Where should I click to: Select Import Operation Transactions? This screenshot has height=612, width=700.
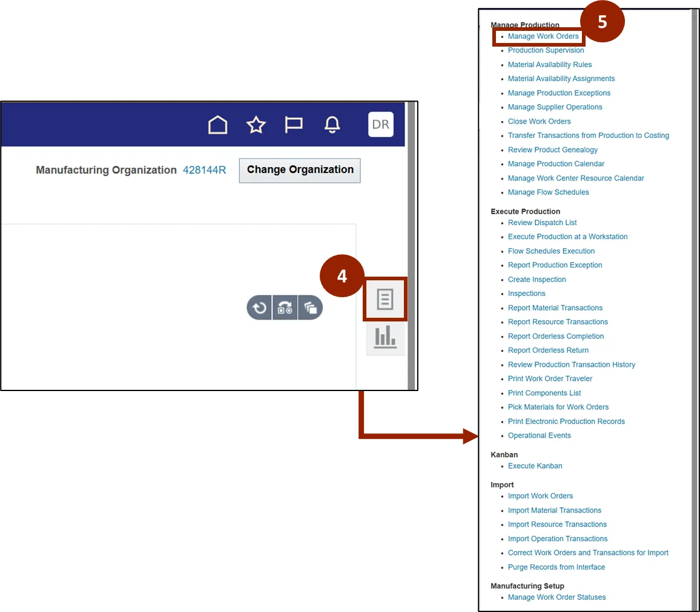click(x=558, y=539)
